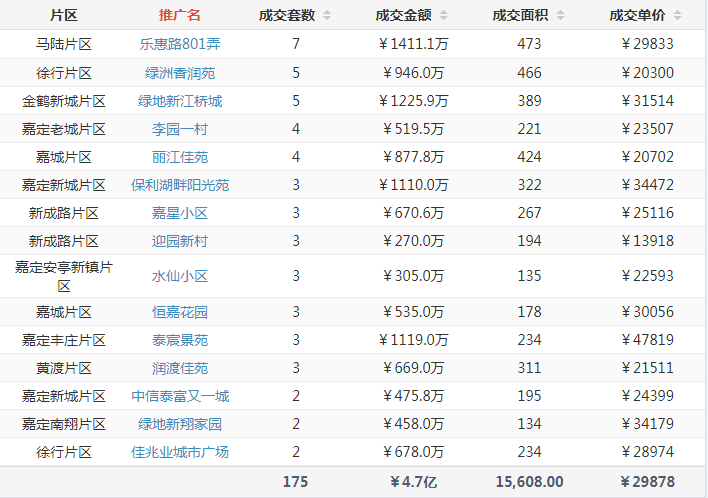Click the amount ¥1225.9万
Screen dimensions: 708x498
pos(413,101)
